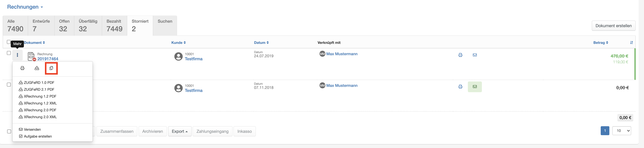Open invoice number 201917464 link

point(48,59)
